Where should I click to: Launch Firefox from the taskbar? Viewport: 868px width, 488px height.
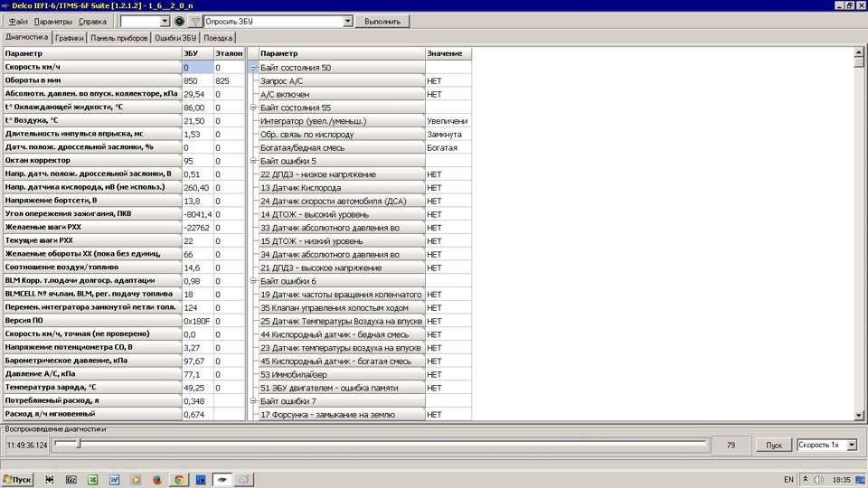coord(157,480)
